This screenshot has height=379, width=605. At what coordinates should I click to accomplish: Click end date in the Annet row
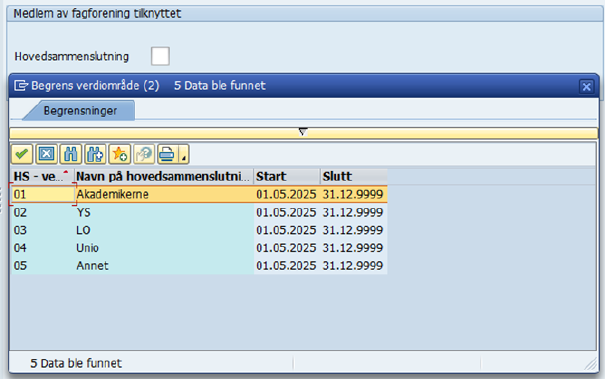pos(353,266)
